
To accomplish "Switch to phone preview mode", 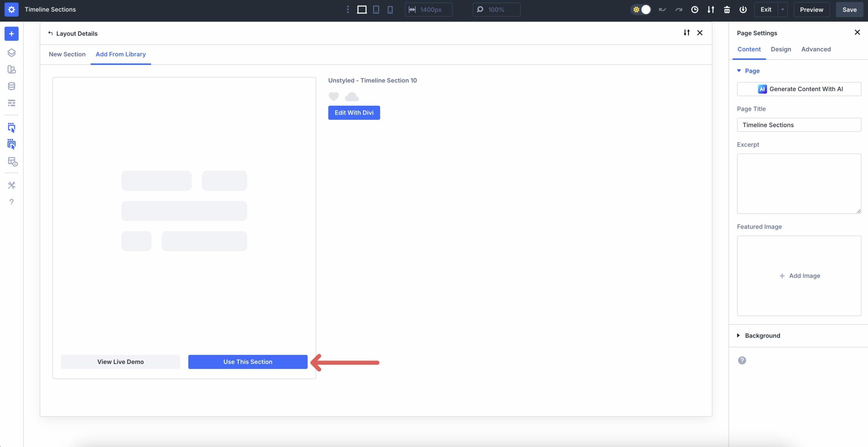I will 390,9.
